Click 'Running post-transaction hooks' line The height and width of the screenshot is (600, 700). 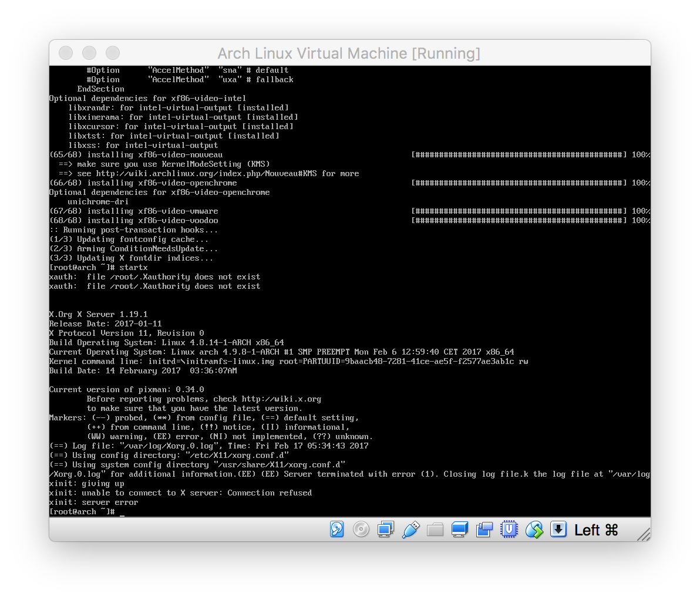133,230
